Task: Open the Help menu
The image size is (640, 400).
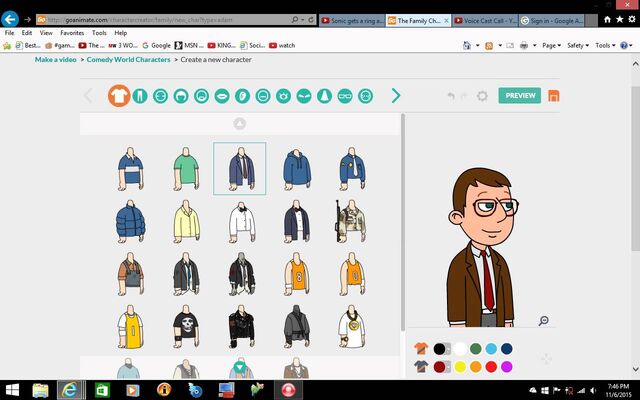Action: click(x=120, y=33)
